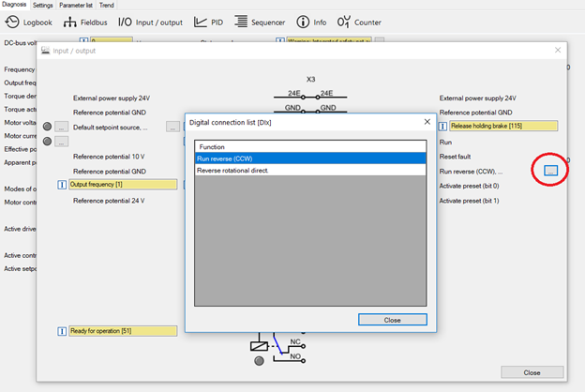Click ellipsis button left of Default setpoint source
The width and height of the screenshot is (585, 392).
tap(62, 127)
